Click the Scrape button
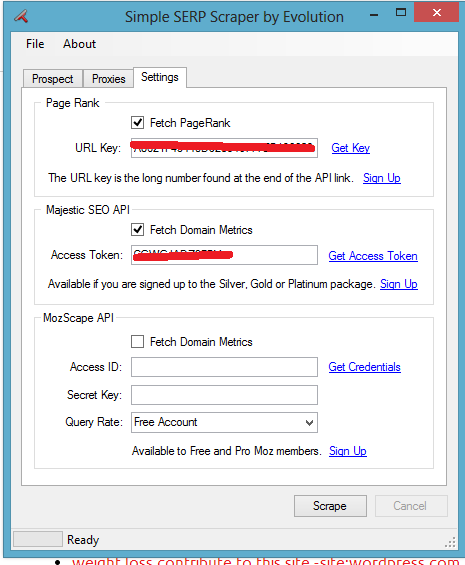This screenshot has height=565, width=465. (330, 506)
